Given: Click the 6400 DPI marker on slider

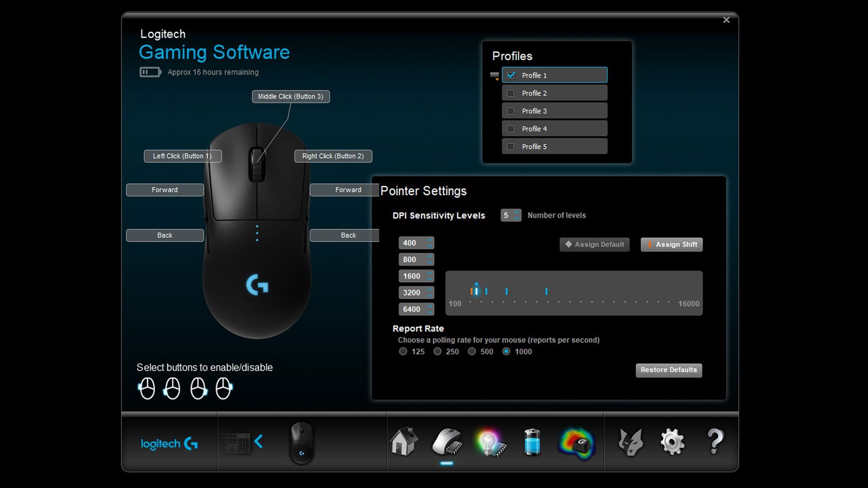Looking at the screenshot, I should (546, 291).
